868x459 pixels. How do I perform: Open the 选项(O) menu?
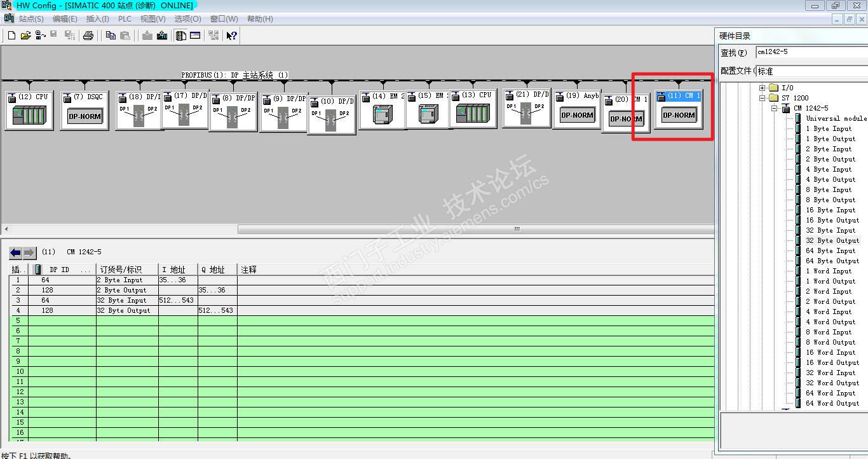(187, 19)
